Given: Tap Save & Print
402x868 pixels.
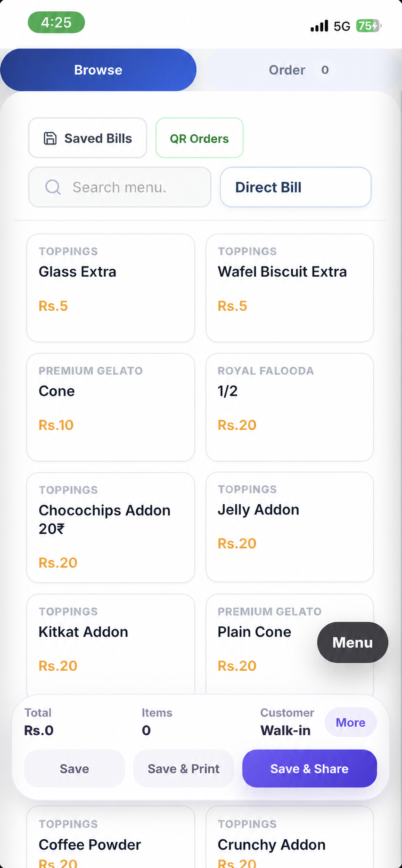Looking at the screenshot, I should tap(184, 769).
